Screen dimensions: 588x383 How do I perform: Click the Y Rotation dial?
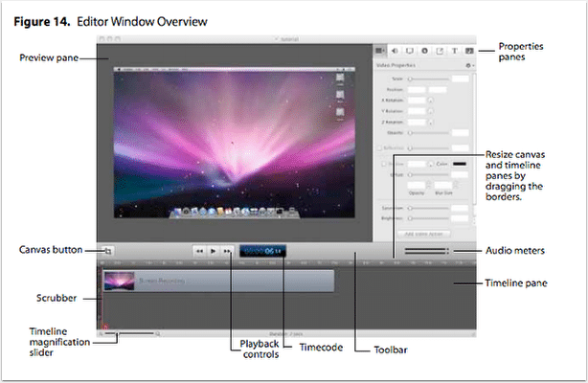pyautogui.click(x=431, y=111)
